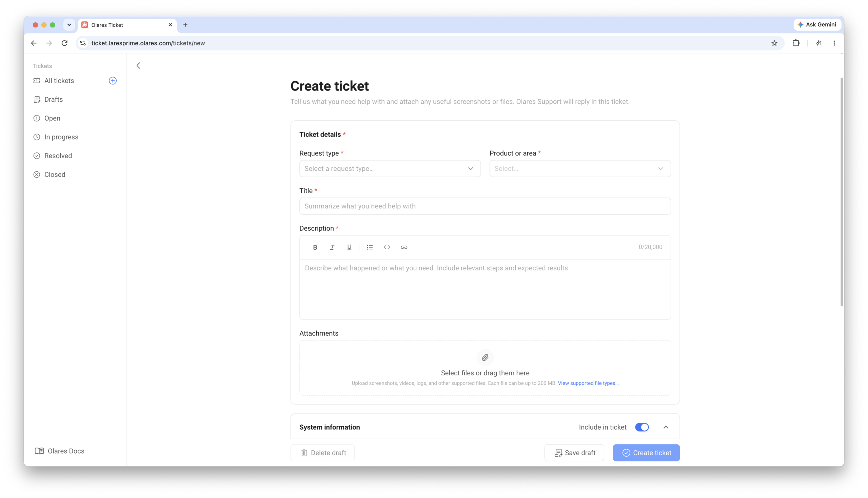This screenshot has width=868, height=498.
Task: Focus the Title input field
Action: coord(485,206)
